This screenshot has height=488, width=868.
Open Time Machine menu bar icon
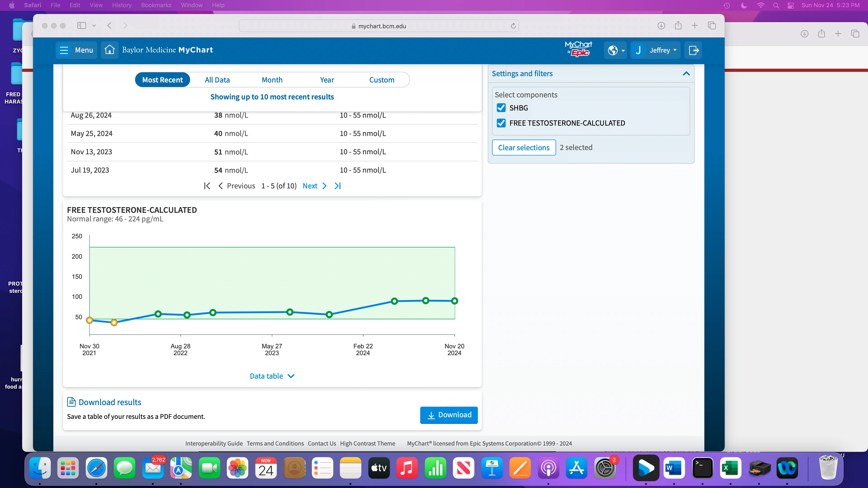pyautogui.click(x=726, y=5)
